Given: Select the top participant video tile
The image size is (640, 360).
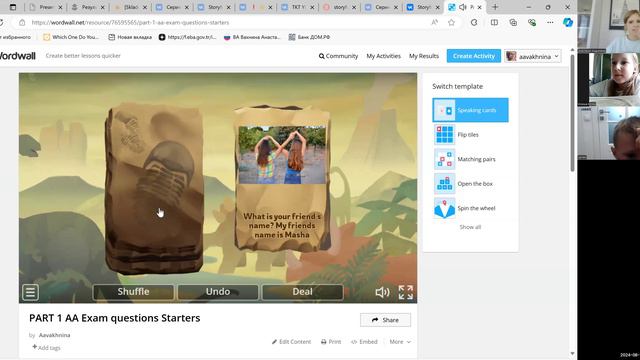Looking at the screenshot, I should [x=609, y=26].
